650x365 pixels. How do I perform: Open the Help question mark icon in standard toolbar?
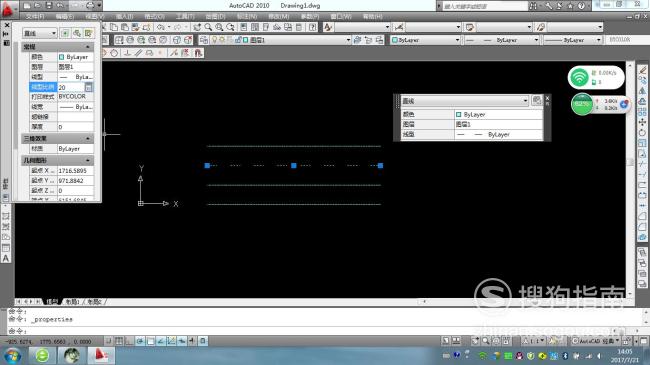pyautogui.click(x=313, y=27)
